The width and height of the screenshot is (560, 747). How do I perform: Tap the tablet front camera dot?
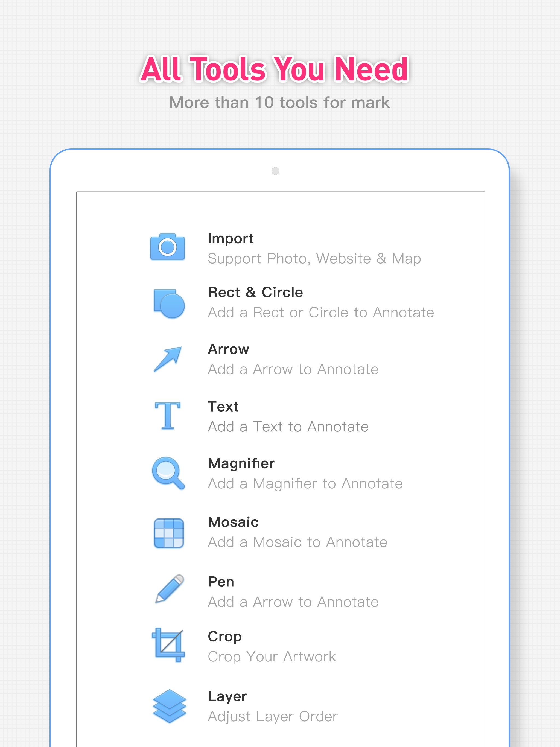[275, 171]
